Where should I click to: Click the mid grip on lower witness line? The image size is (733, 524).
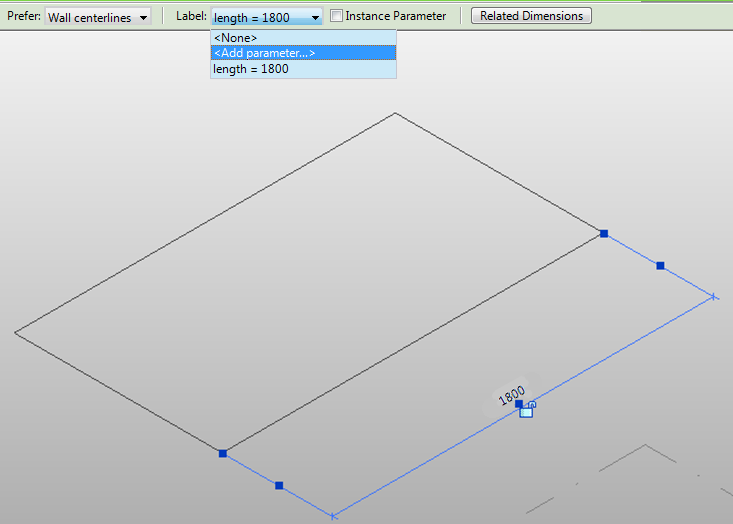(279, 486)
